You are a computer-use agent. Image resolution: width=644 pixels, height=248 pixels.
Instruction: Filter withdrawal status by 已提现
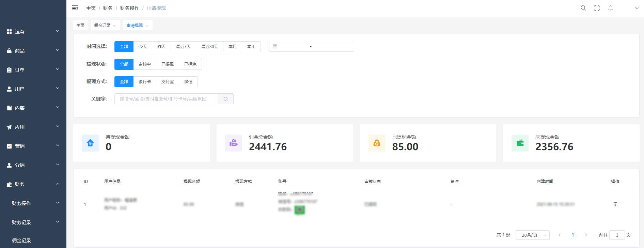(168, 64)
